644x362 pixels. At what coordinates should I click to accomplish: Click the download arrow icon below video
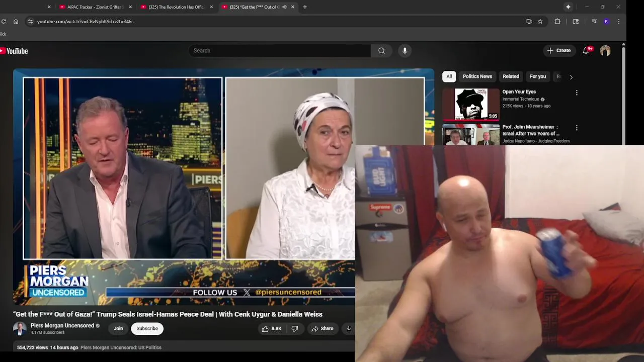tap(349, 328)
